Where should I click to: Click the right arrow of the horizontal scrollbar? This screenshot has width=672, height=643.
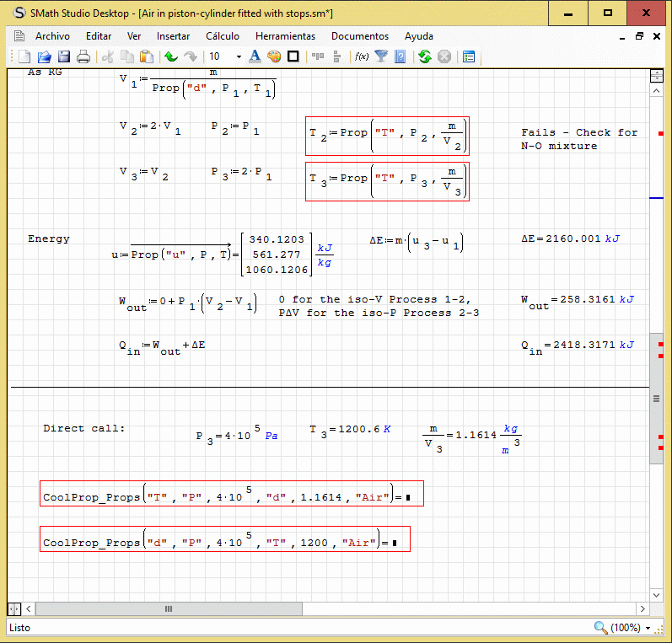click(x=642, y=608)
